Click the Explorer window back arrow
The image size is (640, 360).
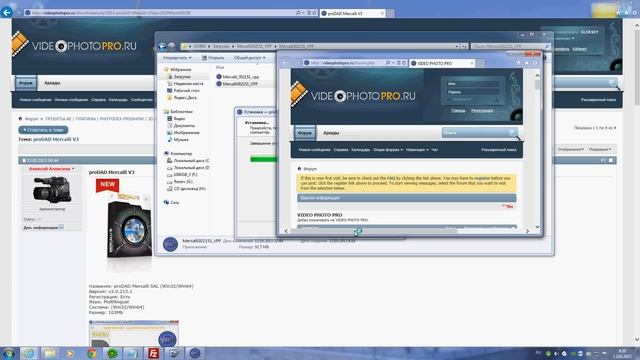point(162,46)
